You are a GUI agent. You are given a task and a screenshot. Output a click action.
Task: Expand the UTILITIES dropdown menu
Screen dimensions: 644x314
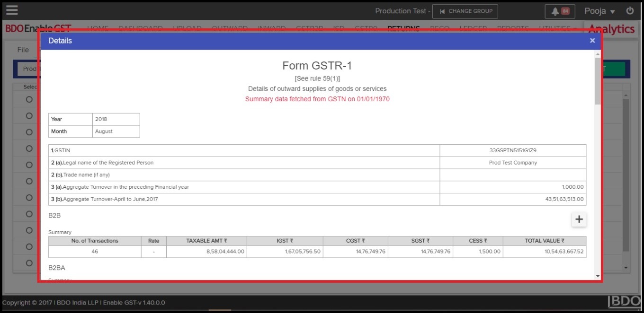click(558, 29)
